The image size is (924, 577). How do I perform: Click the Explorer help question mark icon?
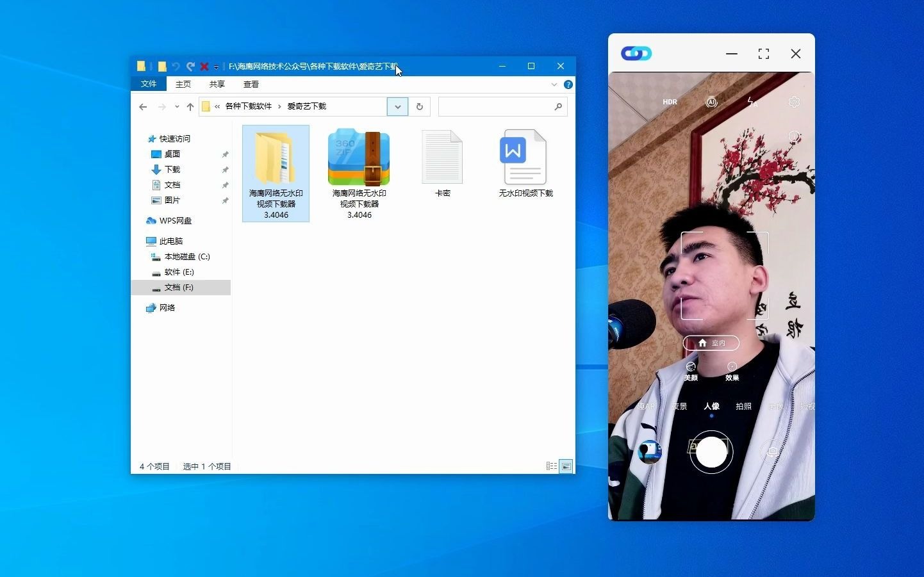(x=568, y=84)
